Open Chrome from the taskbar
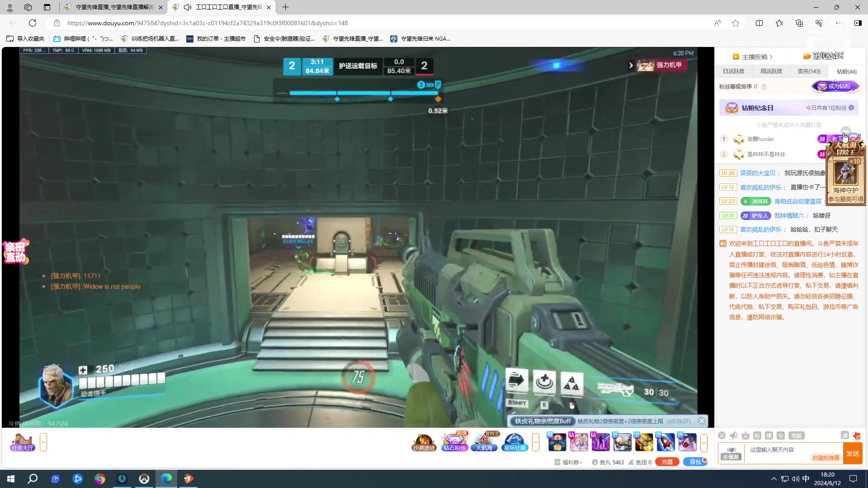This screenshot has height=488, width=868. pos(99,479)
